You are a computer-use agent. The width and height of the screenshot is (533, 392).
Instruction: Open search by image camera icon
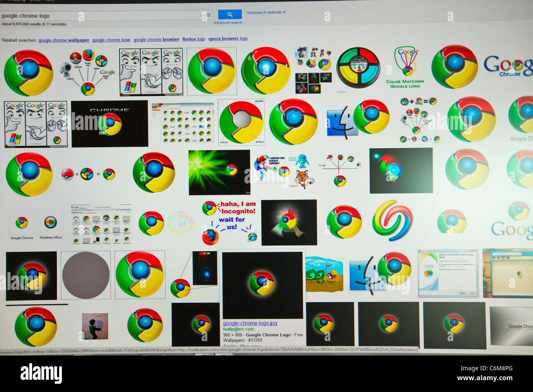208,15
